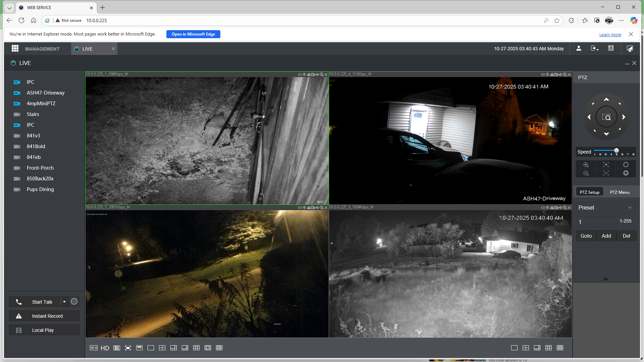Toggle microphone on 10.0.0.225_9 pane
Screen dimensions: 644x362
click(547, 207)
